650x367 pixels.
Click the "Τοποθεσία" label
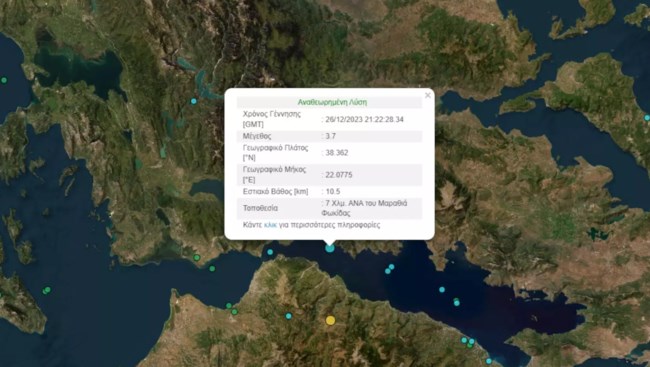coord(260,208)
